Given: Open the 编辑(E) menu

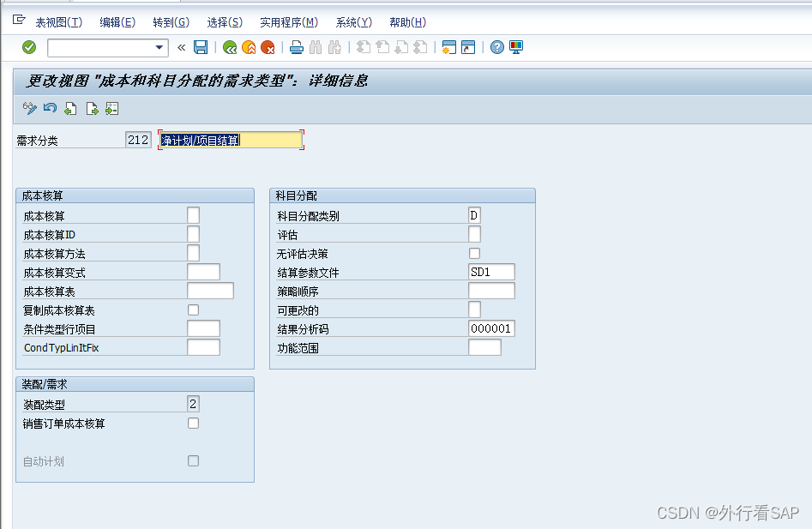Looking at the screenshot, I should click(x=117, y=22).
